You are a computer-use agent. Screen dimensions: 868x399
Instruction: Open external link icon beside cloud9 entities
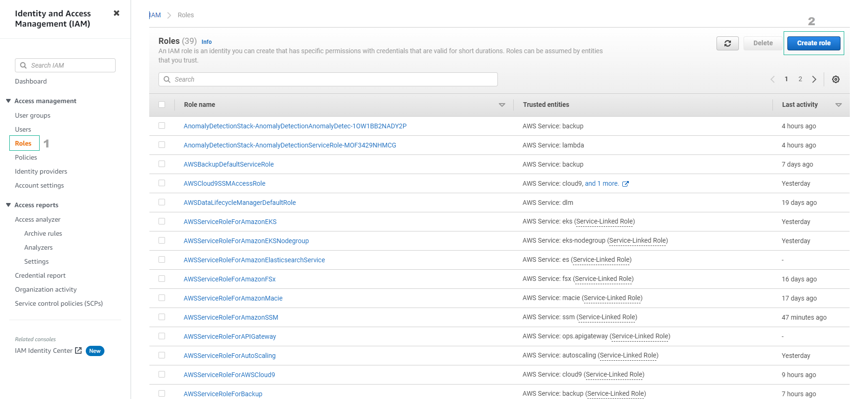coord(626,184)
